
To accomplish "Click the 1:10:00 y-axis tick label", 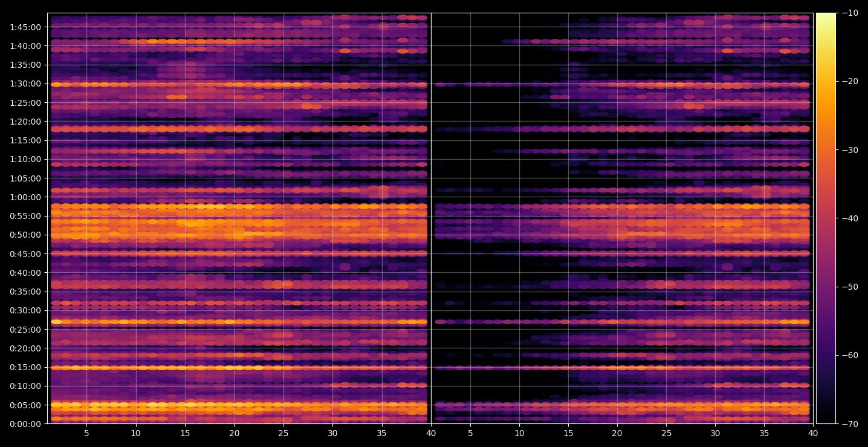I will tap(26, 159).
